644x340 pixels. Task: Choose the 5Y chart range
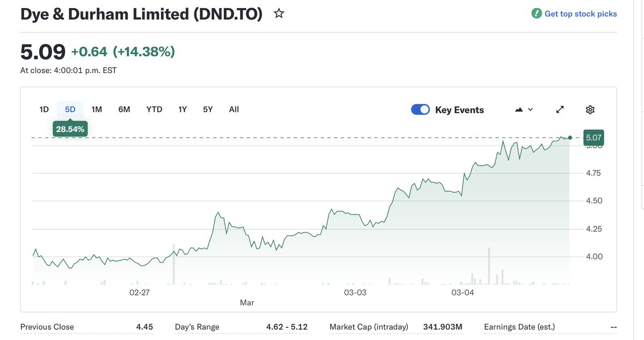point(208,109)
